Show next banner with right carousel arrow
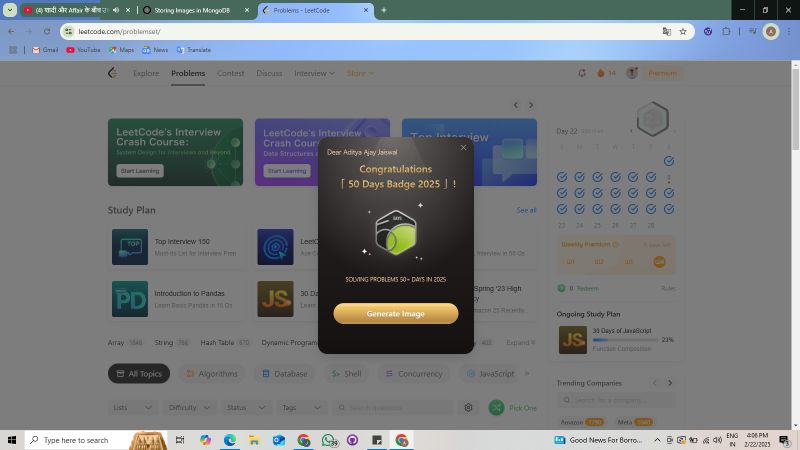The image size is (800, 450). coord(531,105)
